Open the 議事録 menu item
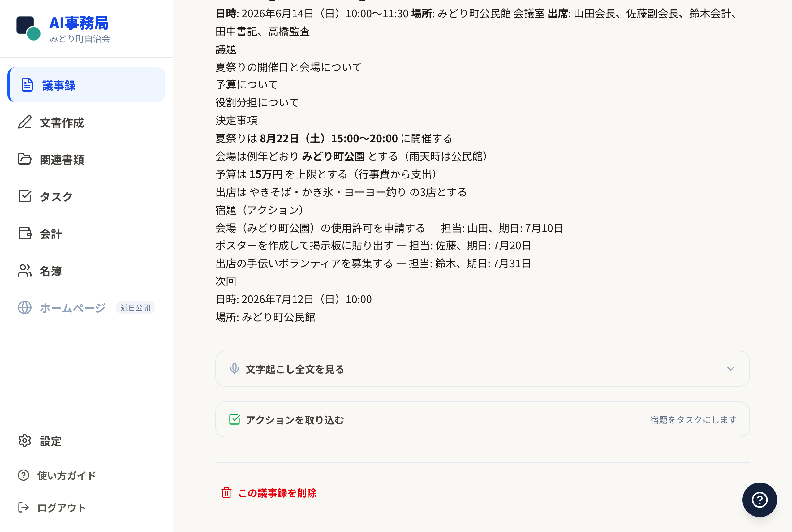This screenshot has height=532, width=792. pos(86,85)
